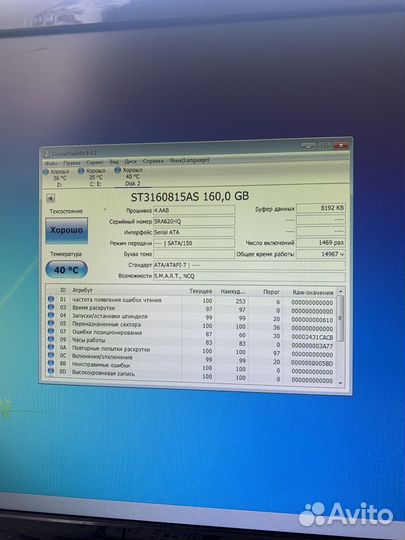This screenshot has height=540, width=405.
Task: Click the attribute list scrollbar thumb
Action: pyautogui.click(x=340, y=319)
